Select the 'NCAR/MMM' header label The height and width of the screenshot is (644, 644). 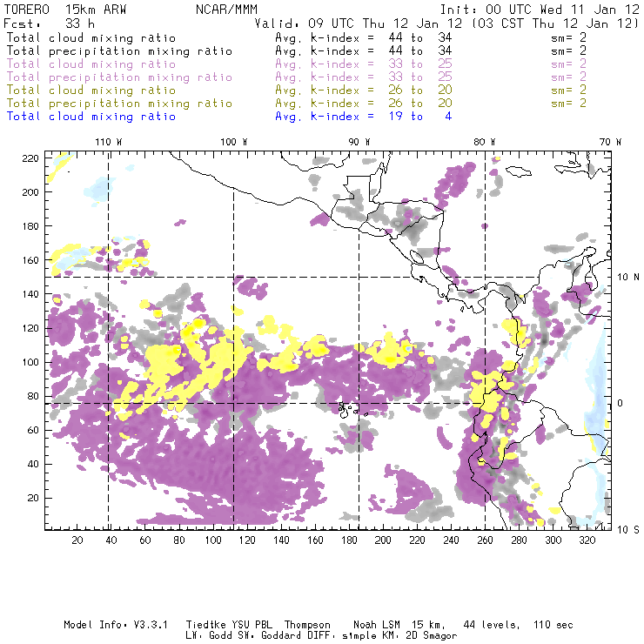(x=226, y=10)
